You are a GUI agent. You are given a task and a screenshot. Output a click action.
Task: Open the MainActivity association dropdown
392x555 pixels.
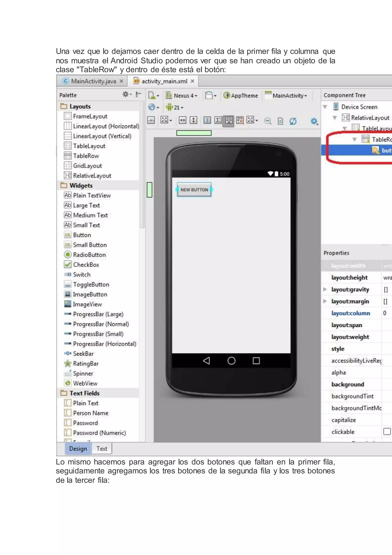tap(286, 95)
